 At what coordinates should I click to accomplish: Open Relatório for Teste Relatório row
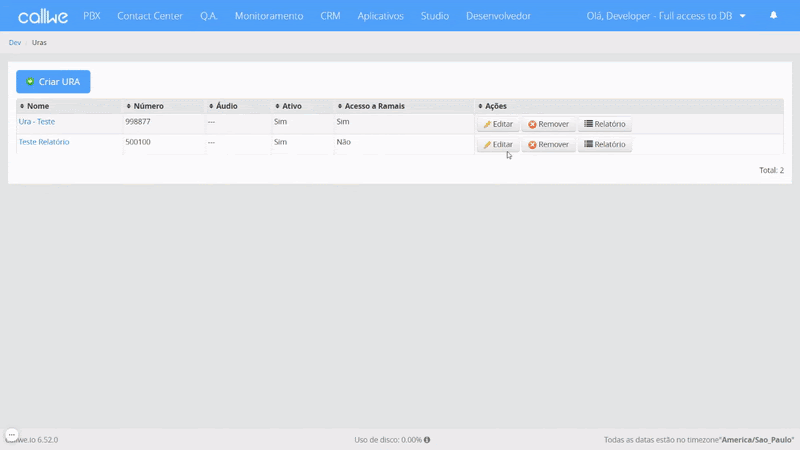[x=605, y=144]
